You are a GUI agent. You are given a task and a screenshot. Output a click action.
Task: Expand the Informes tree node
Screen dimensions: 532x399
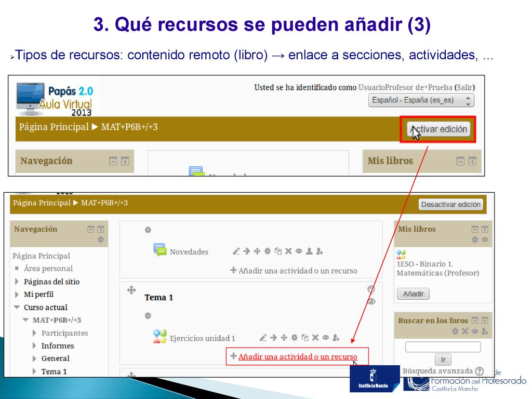point(34,345)
